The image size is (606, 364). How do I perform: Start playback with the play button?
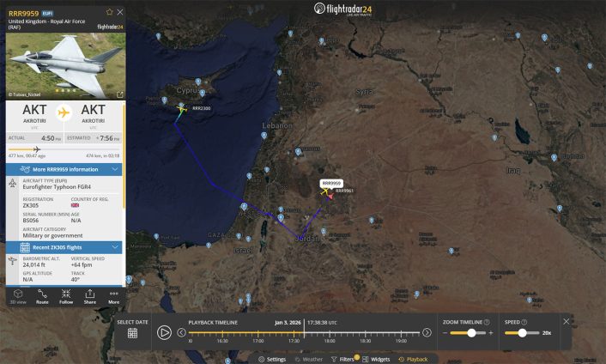click(164, 332)
